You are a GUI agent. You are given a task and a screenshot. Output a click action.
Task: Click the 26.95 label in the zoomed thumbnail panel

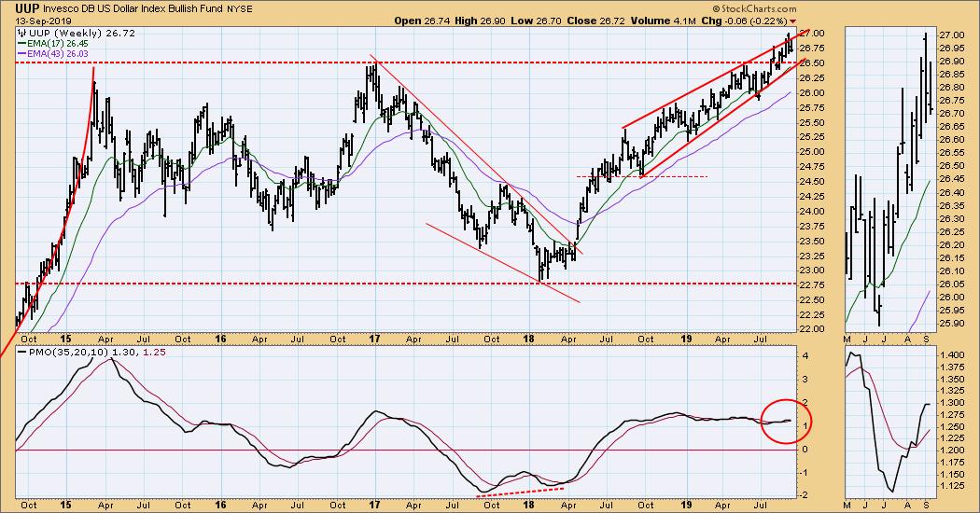click(x=951, y=49)
